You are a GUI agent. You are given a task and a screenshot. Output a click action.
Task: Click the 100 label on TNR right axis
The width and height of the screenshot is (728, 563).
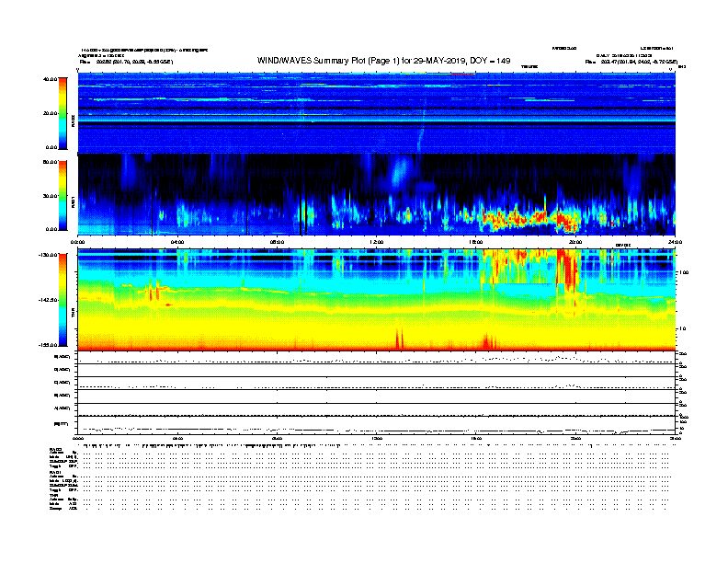tap(684, 272)
